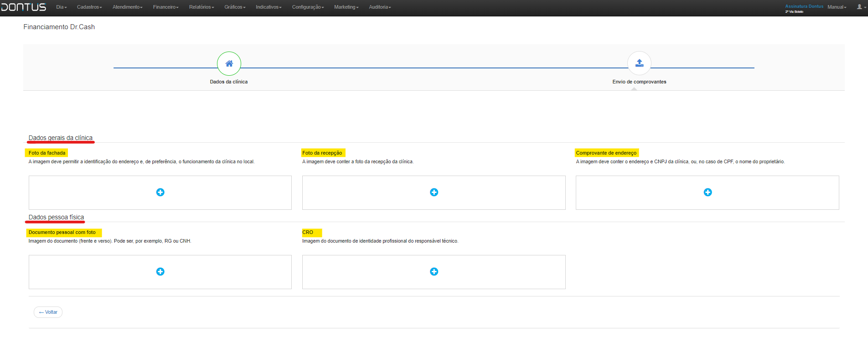
Task: Expand the Relatórios menu
Action: (x=201, y=7)
